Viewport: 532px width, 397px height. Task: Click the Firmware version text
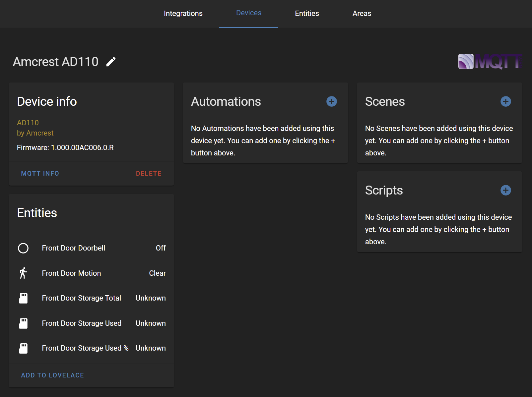click(65, 147)
